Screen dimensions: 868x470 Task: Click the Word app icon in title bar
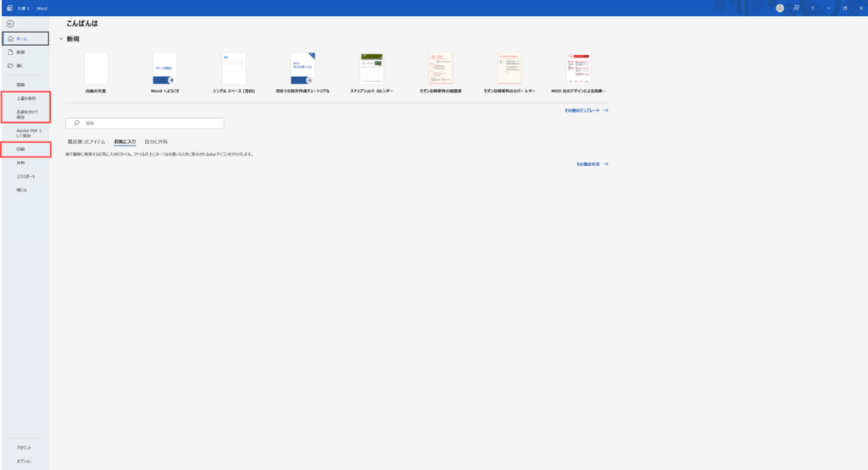click(8, 8)
